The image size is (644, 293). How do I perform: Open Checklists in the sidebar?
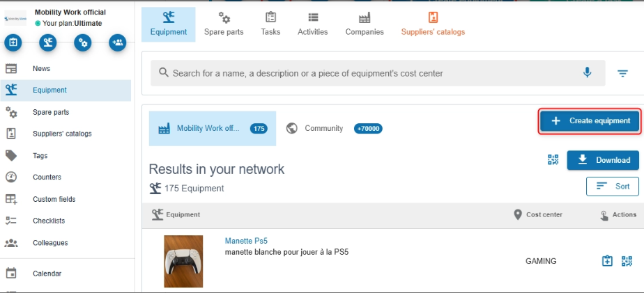[x=49, y=221]
